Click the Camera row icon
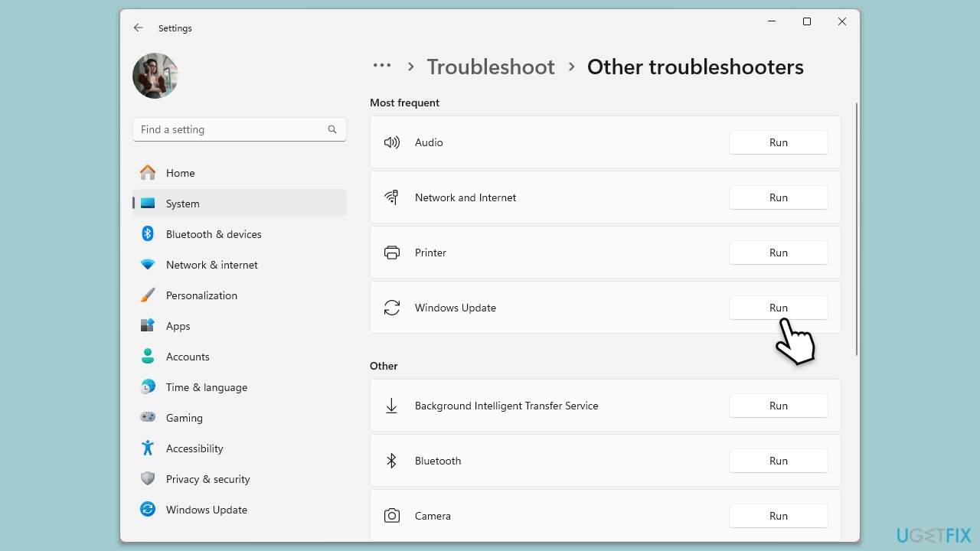 tap(392, 516)
